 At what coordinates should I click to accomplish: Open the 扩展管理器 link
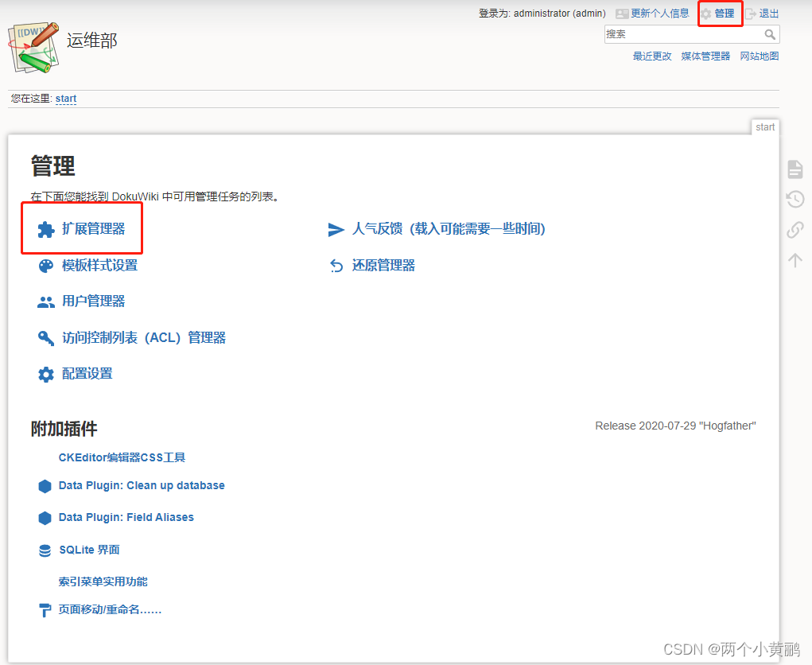pos(94,228)
